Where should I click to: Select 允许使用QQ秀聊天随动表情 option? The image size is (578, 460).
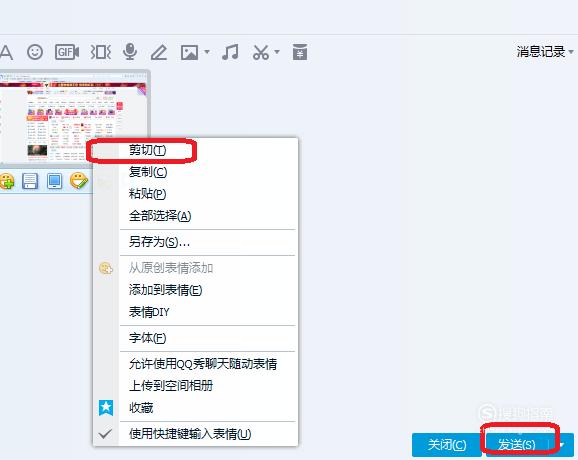click(x=195, y=364)
